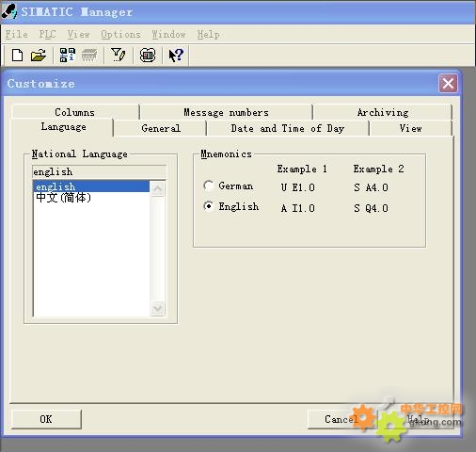476x452 pixels.
Task: Open the Help menu
Action: 208,34
